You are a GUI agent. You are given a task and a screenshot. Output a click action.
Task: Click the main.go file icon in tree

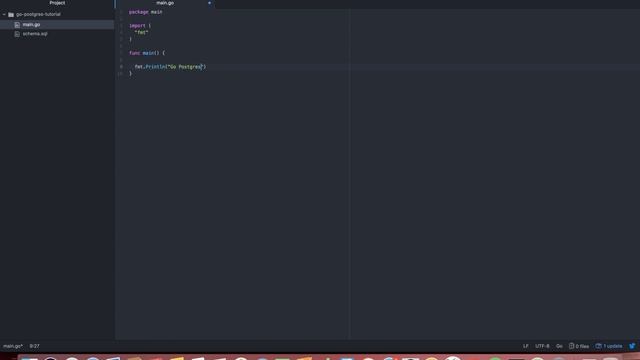tap(17, 25)
